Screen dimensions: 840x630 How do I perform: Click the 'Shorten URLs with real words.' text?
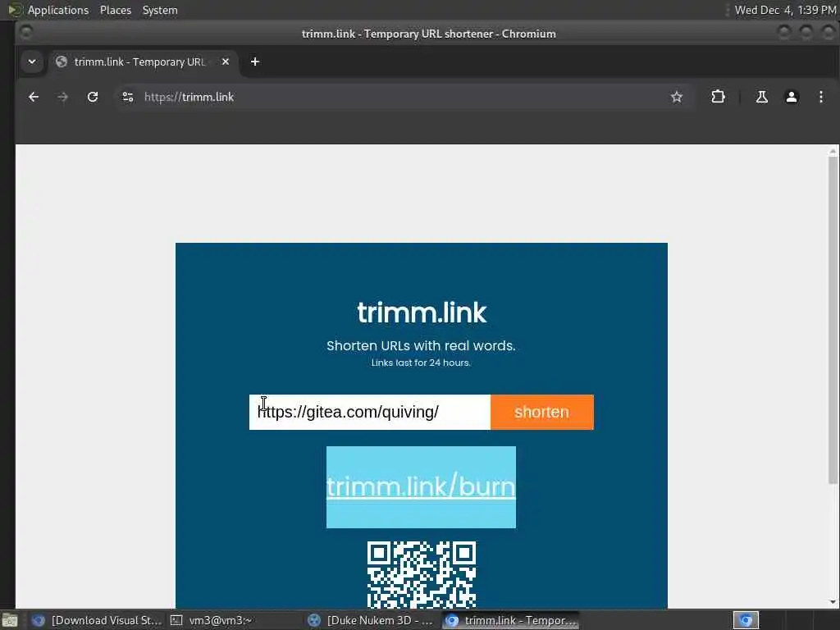tap(421, 345)
